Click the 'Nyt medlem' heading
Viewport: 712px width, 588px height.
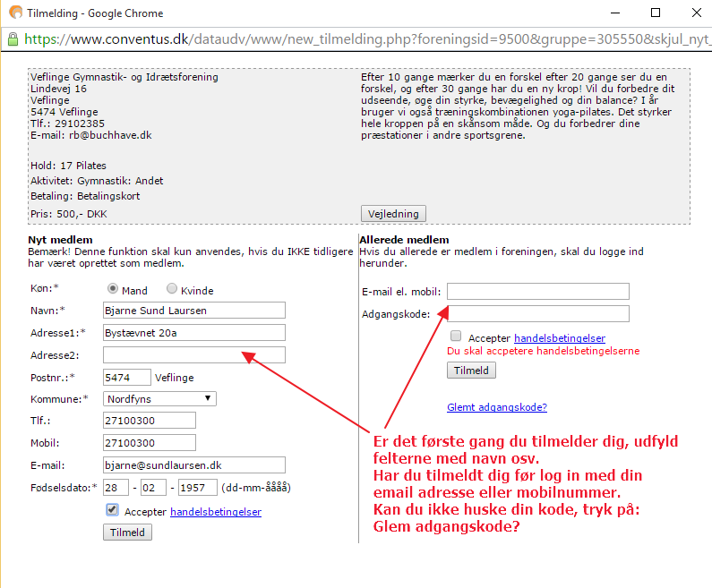(x=60, y=240)
